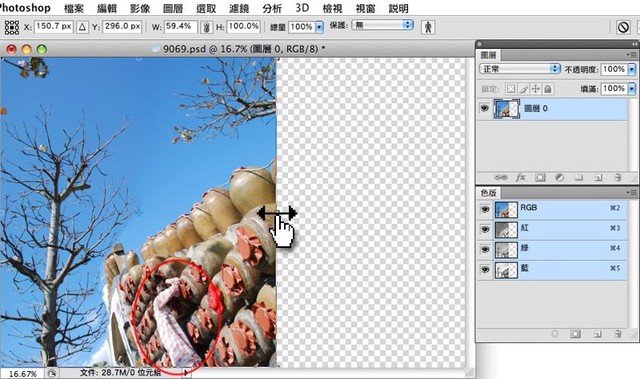Click the 16.67% zoom level field

[x=22, y=374]
